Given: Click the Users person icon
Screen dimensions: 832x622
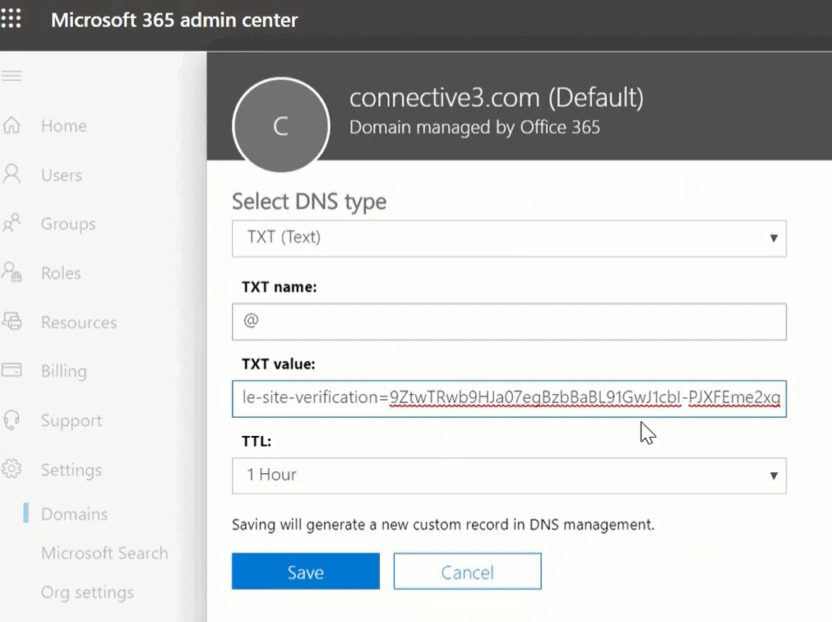Looking at the screenshot, I should coord(13,174).
